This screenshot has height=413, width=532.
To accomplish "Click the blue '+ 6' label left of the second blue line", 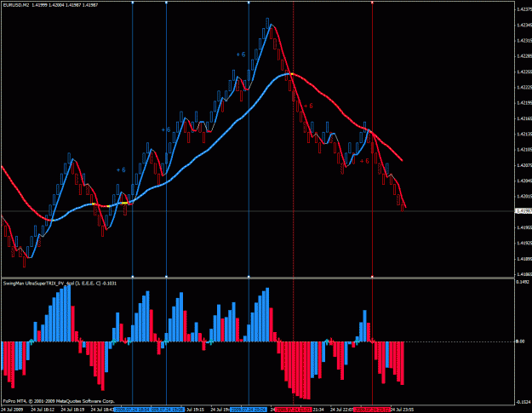I will coord(166,129).
